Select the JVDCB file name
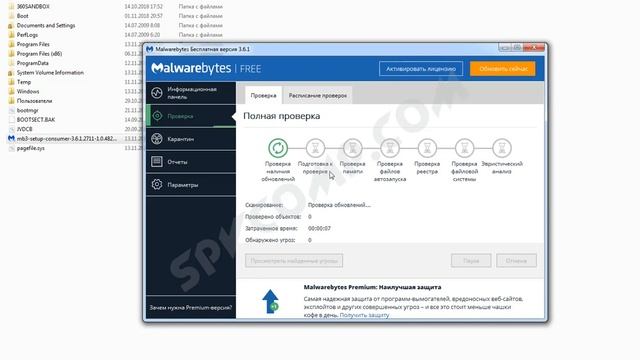Screen dimensions: 640x360 [24, 129]
